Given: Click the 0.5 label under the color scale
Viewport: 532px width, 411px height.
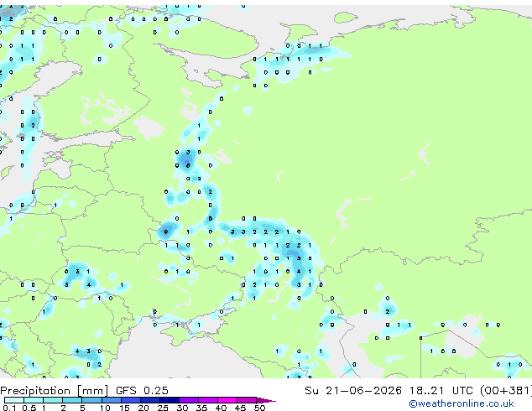Looking at the screenshot, I should (29, 408).
